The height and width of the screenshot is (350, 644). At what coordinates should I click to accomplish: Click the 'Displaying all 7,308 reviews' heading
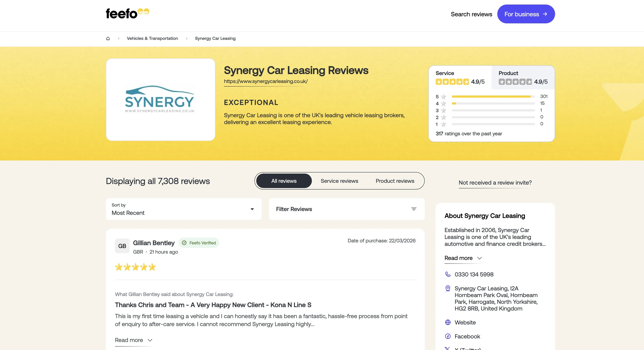point(158,181)
